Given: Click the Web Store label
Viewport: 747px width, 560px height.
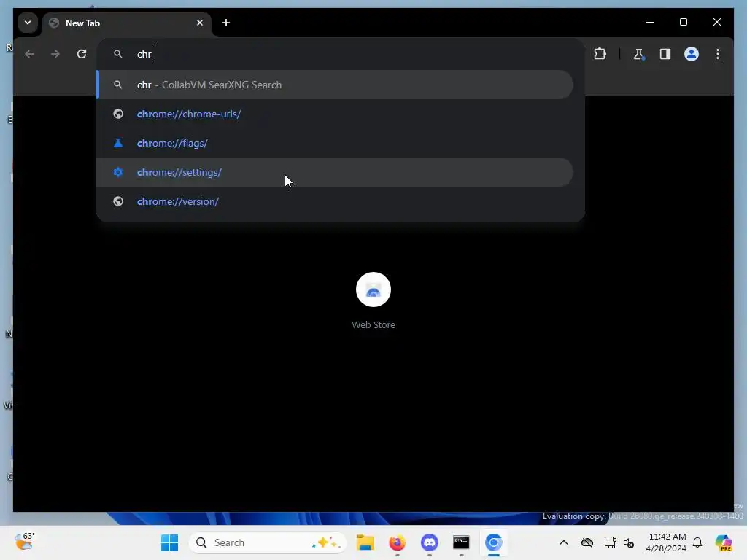Looking at the screenshot, I should click(x=373, y=324).
